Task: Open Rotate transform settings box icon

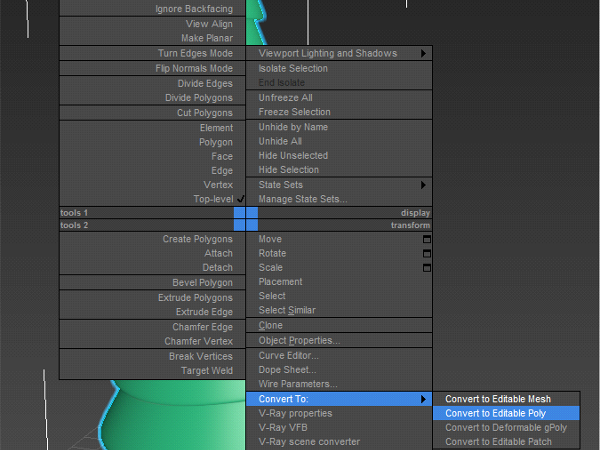Action: (x=427, y=254)
